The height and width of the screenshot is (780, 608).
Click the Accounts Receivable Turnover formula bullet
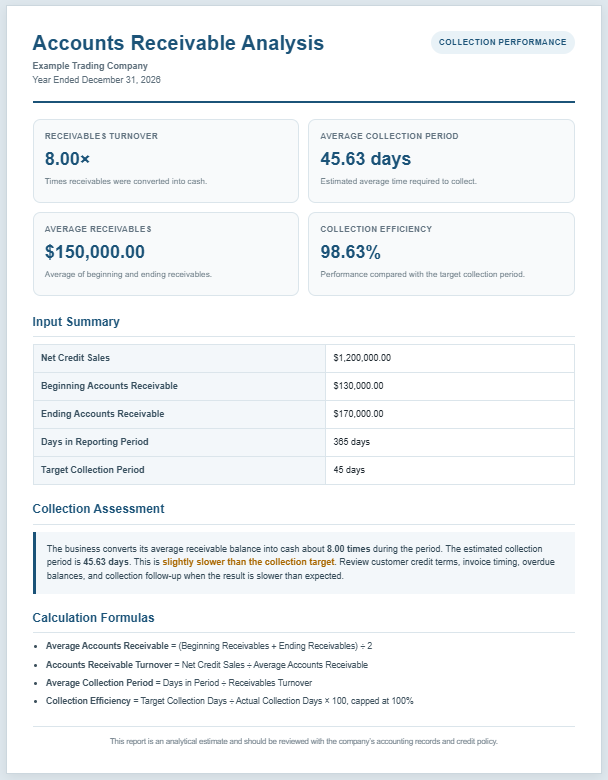207,665
